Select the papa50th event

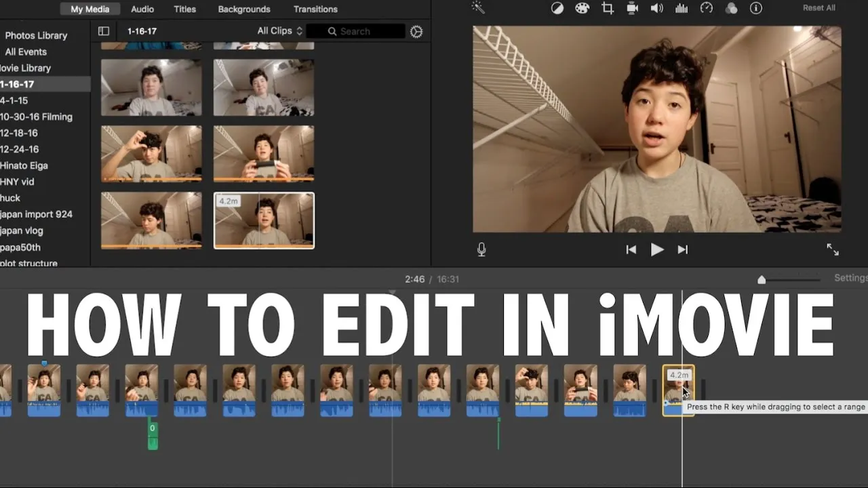tap(20, 247)
